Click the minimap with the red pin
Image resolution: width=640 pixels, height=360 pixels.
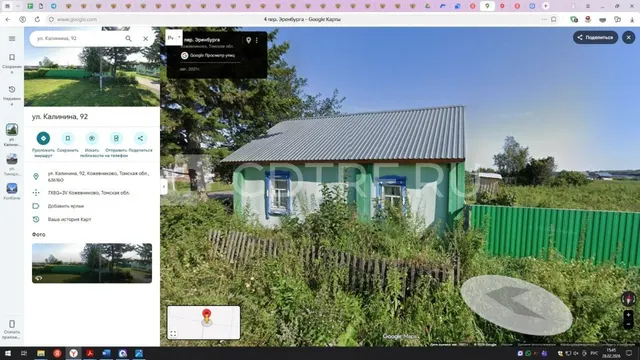pyautogui.click(x=204, y=322)
